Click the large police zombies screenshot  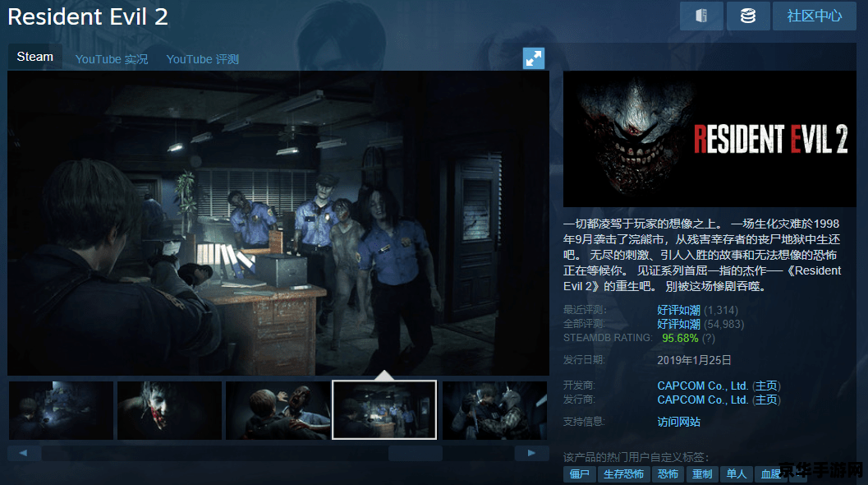278,223
